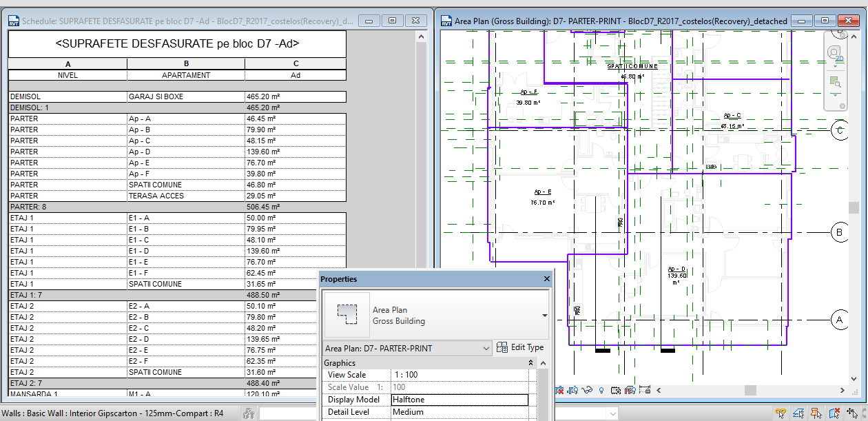This screenshot has height=421, width=868.
Task: Click the Detail Level Medium field
Action: [459, 412]
